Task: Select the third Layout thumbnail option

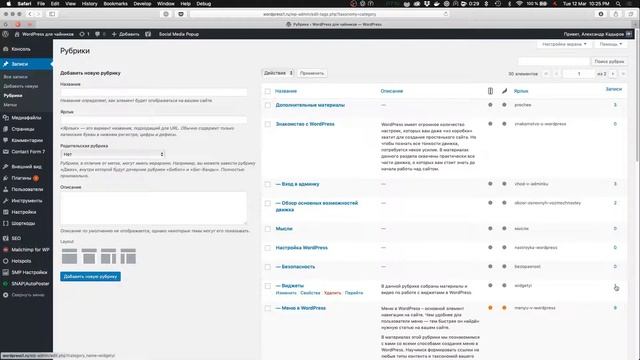Action: pyautogui.click(x=109, y=256)
